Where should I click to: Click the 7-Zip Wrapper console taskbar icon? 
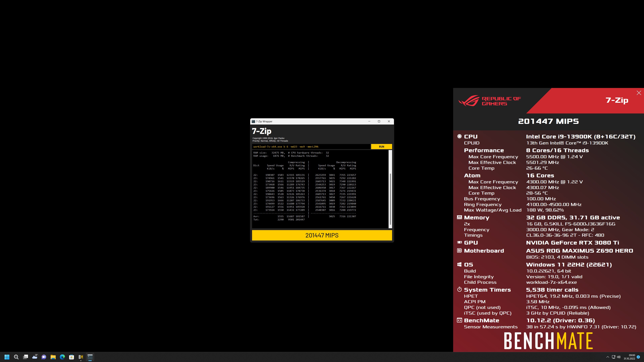point(90,357)
